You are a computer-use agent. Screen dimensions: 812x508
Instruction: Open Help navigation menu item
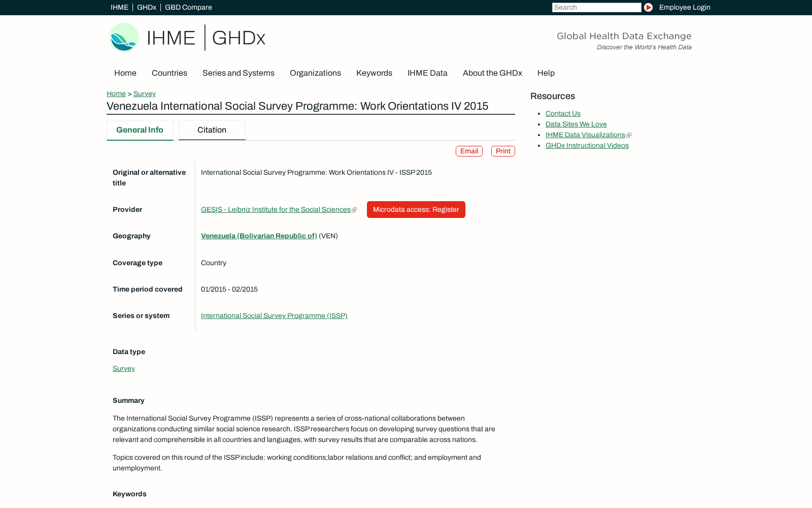[x=546, y=73]
